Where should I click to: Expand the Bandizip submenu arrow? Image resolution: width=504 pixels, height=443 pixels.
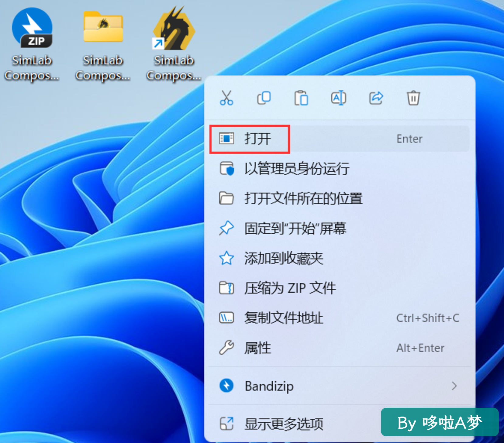pos(454,386)
